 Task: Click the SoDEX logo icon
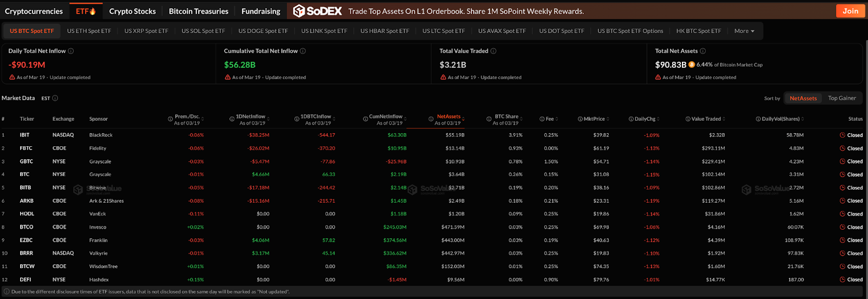pyautogui.click(x=299, y=11)
